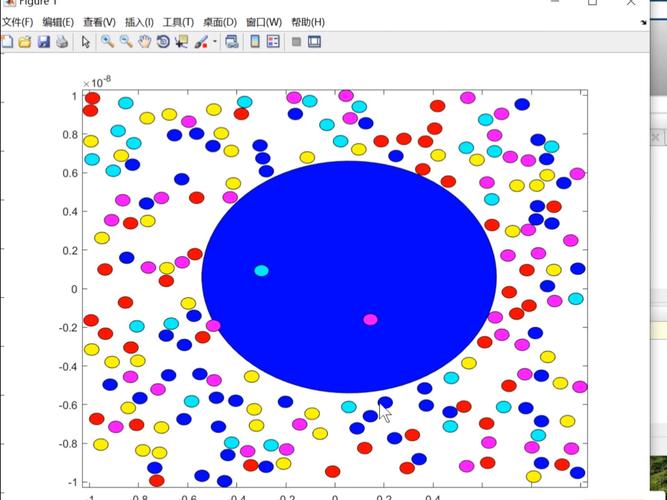This screenshot has width=667, height=500.
Task: Select the Zoom In magnifier tool
Action: [x=107, y=42]
